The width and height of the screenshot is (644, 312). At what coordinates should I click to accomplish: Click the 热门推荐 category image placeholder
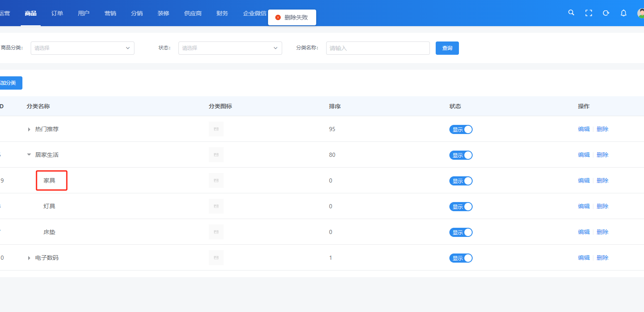point(216,129)
